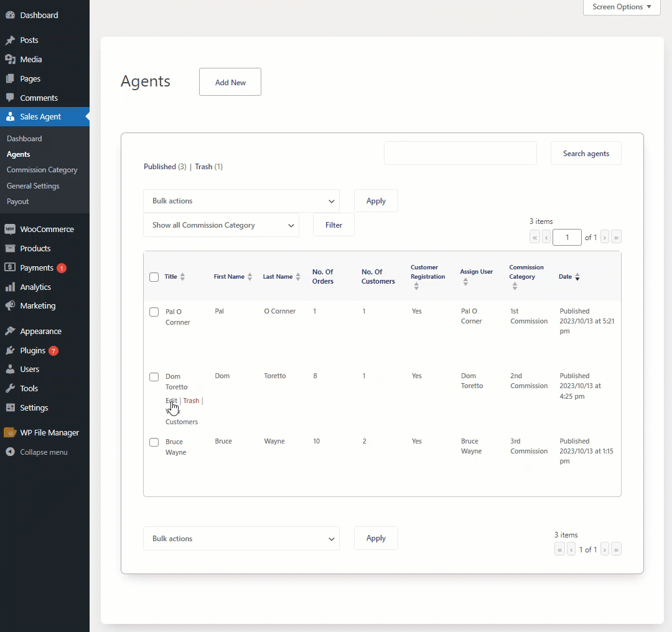Open Commission Category submenu item
The image size is (672, 632).
tap(42, 170)
